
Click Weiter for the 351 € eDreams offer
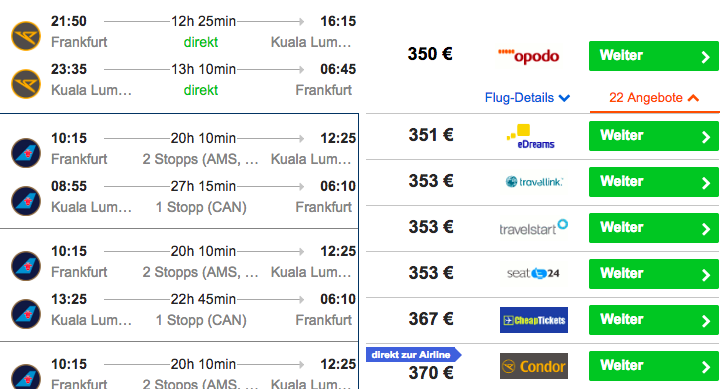654,136
